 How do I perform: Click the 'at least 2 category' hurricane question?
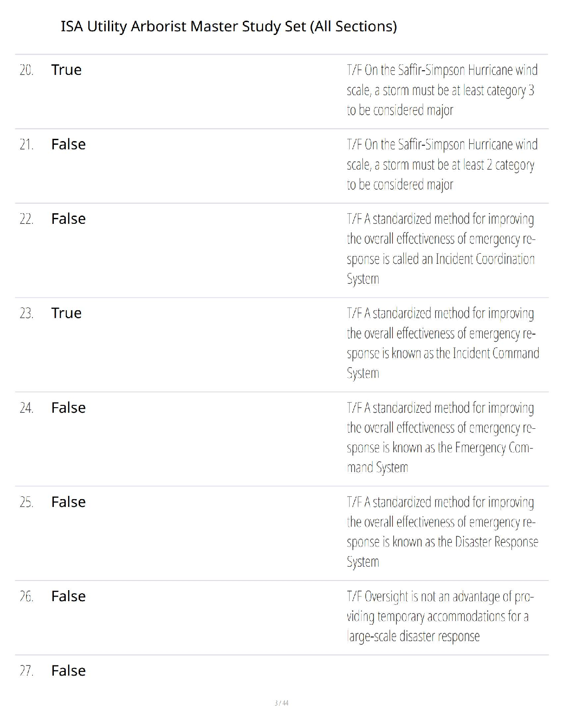coord(442,165)
